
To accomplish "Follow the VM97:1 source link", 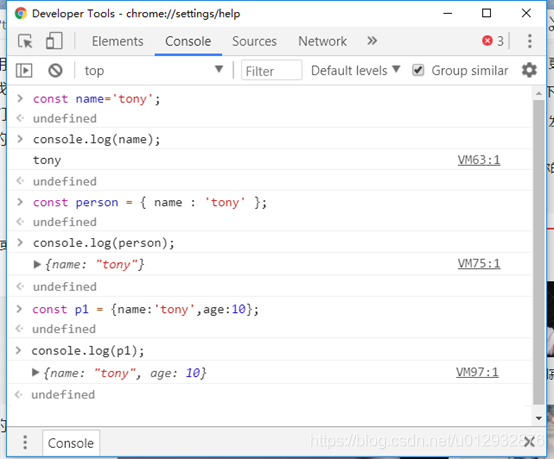I will pos(477,372).
